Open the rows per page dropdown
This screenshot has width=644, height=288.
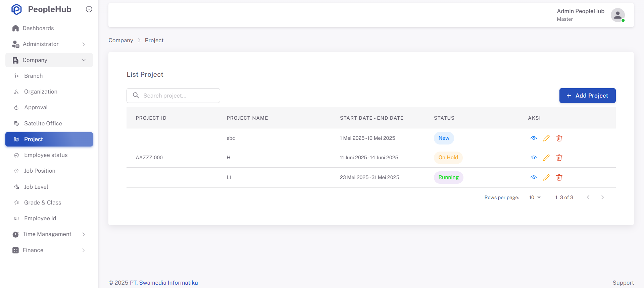pos(535,197)
